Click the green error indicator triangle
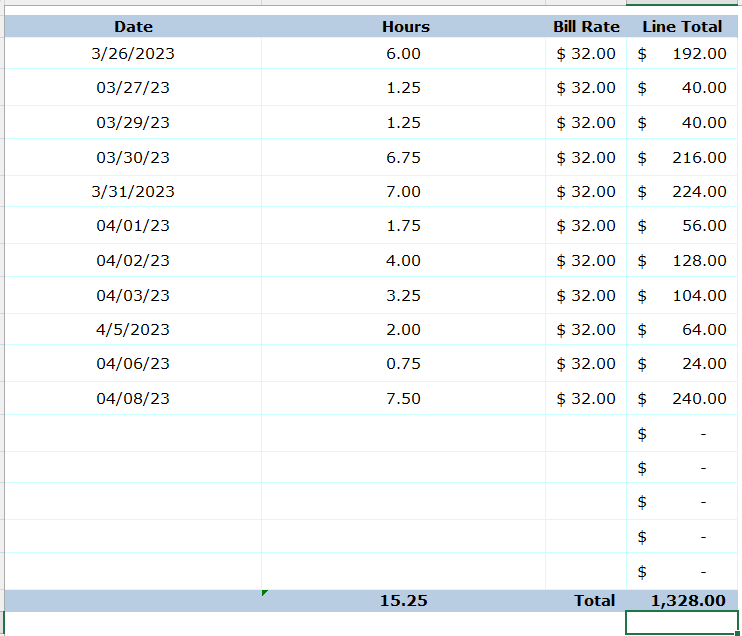The width and height of the screenshot is (742, 636). [265, 593]
